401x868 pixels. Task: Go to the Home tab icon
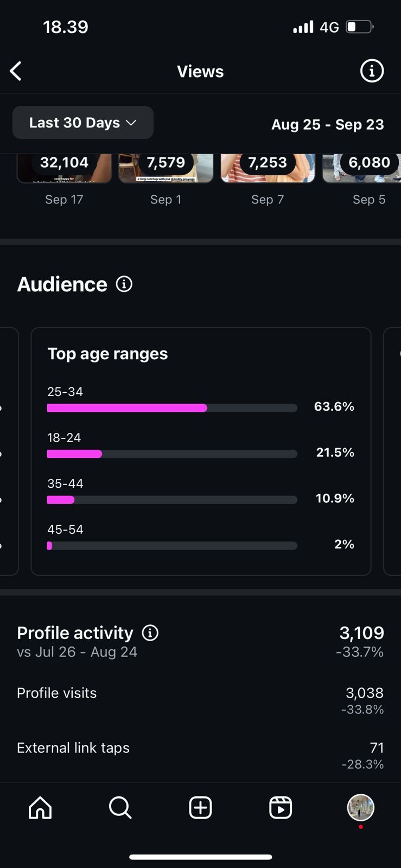point(40,807)
